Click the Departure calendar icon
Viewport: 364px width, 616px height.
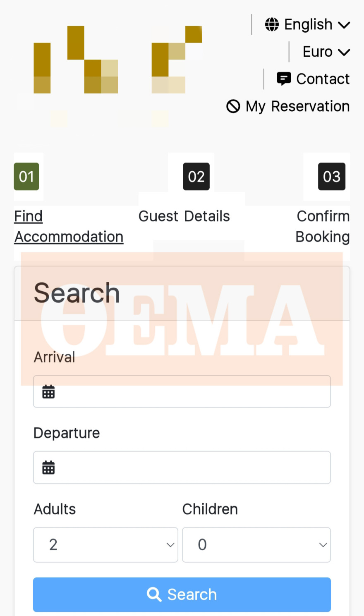pyautogui.click(x=48, y=467)
